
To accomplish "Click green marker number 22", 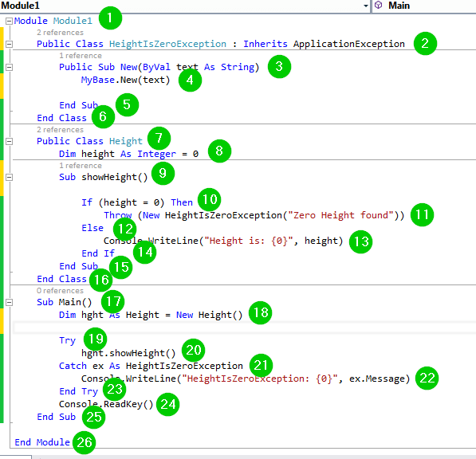I will (x=427, y=378).
